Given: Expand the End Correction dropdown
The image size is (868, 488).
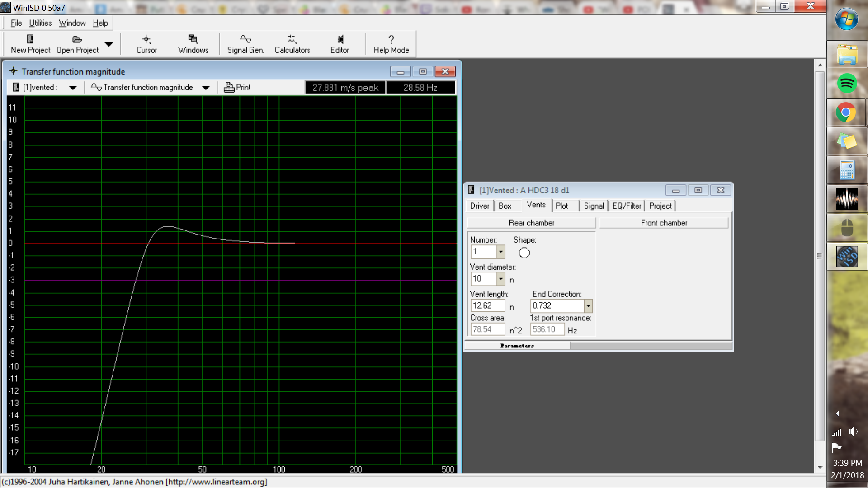Looking at the screenshot, I should [588, 306].
